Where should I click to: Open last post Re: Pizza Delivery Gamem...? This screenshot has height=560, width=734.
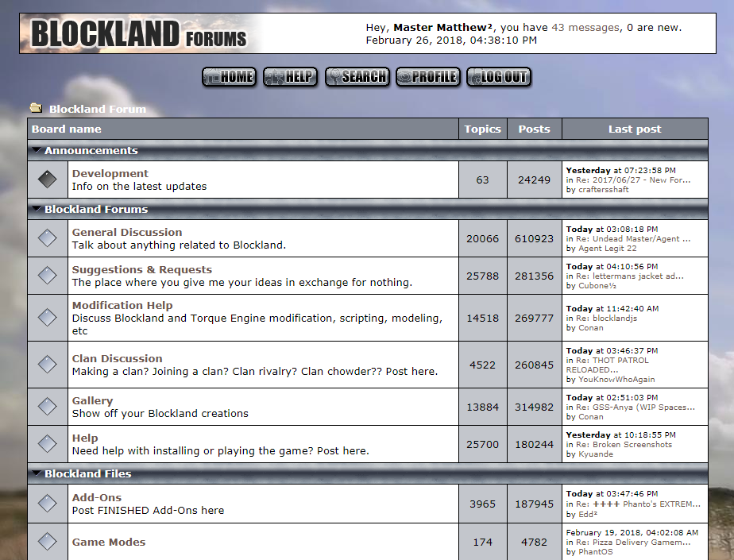(633, 543)
